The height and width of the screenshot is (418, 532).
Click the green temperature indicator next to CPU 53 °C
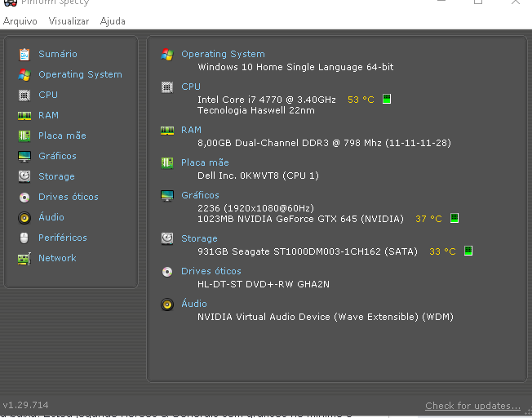[387, 99]
